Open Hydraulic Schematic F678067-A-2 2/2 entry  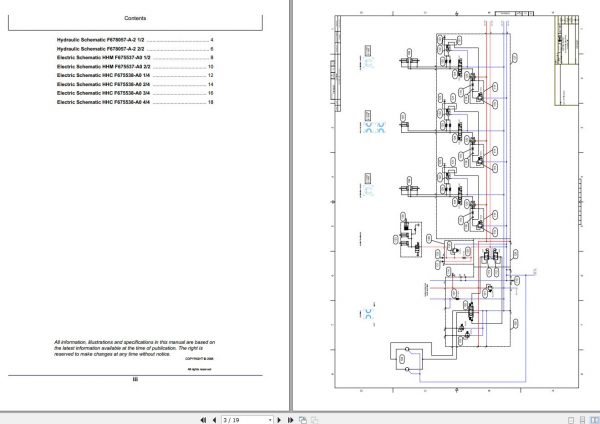(135, 49)
